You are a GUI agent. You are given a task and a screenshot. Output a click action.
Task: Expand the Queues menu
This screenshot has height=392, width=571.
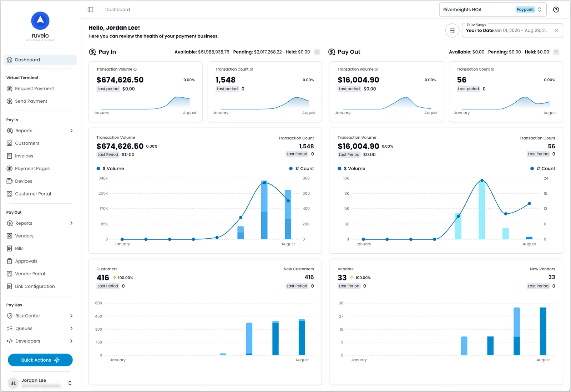71,329
